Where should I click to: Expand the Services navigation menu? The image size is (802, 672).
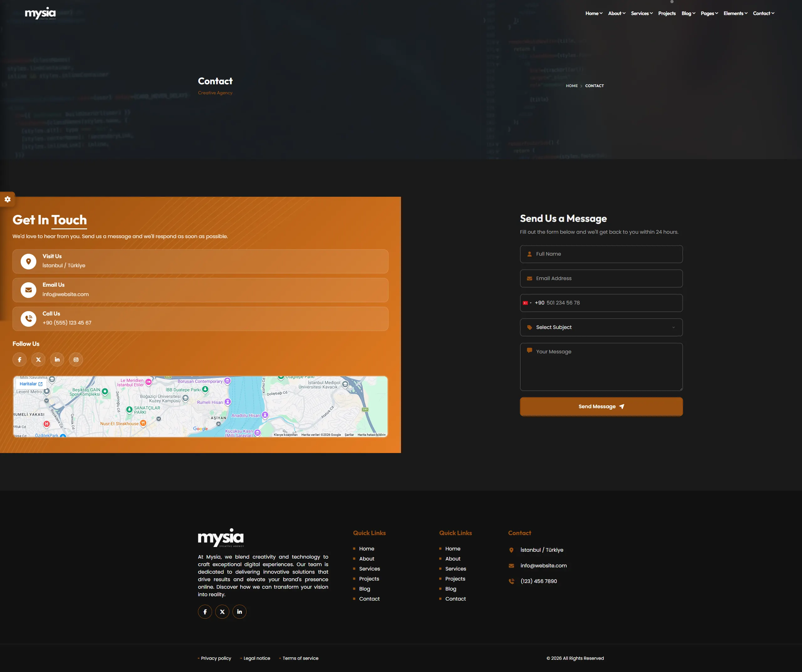pyautogui.click(x=642, y=13)
